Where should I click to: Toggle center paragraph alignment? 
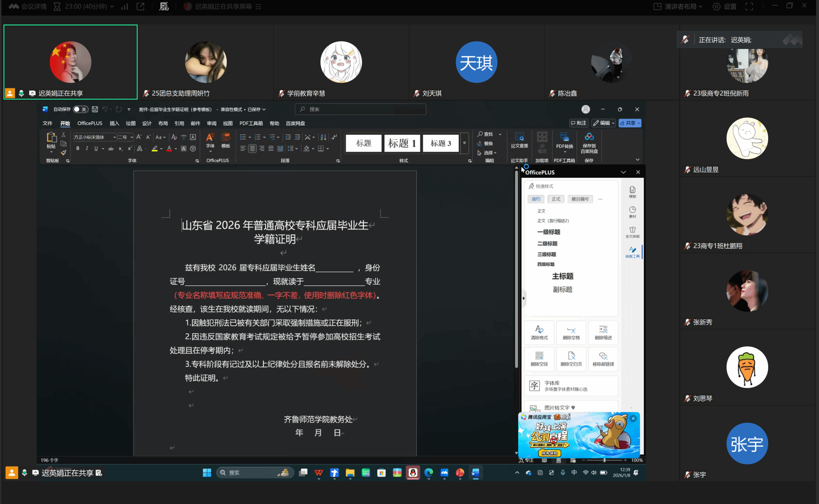252,149
